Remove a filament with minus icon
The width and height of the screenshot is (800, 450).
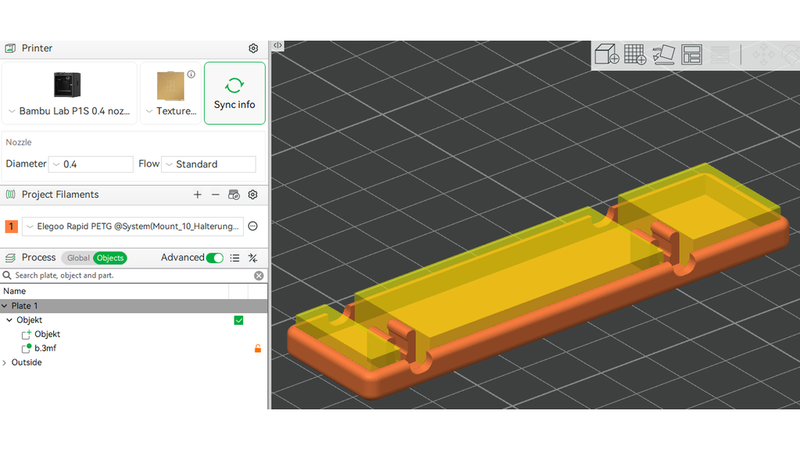[x=215, y=194]
